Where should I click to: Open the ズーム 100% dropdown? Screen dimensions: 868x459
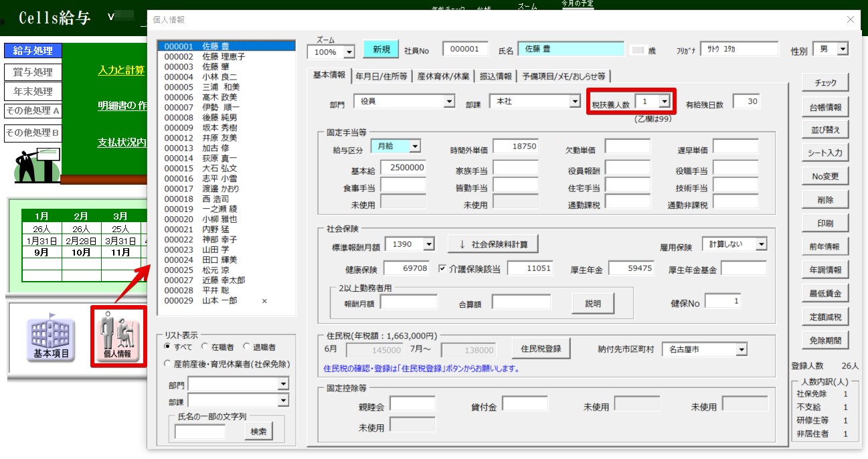[x=349, y=52]
